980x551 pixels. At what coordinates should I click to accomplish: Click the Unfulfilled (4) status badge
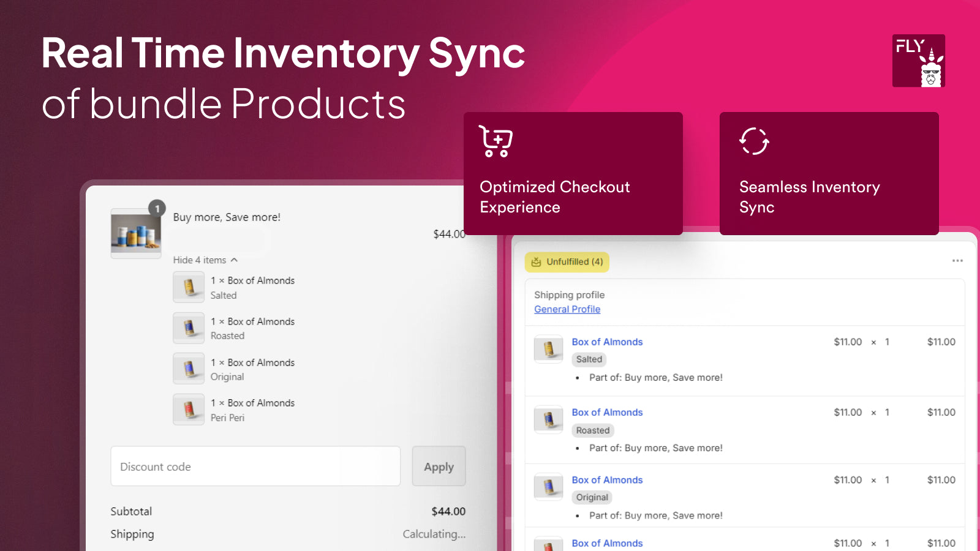click(x=567, y=262)
